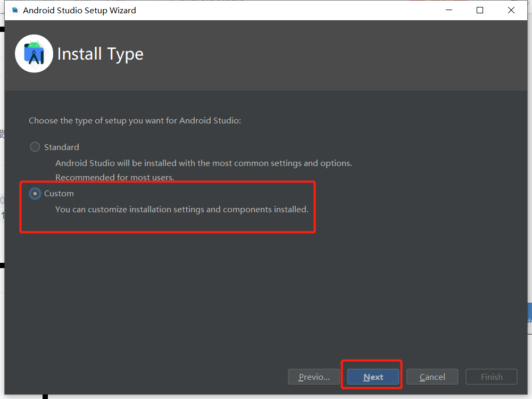Maximize the Setup Wizard window
532x399 pixels.
480,10
